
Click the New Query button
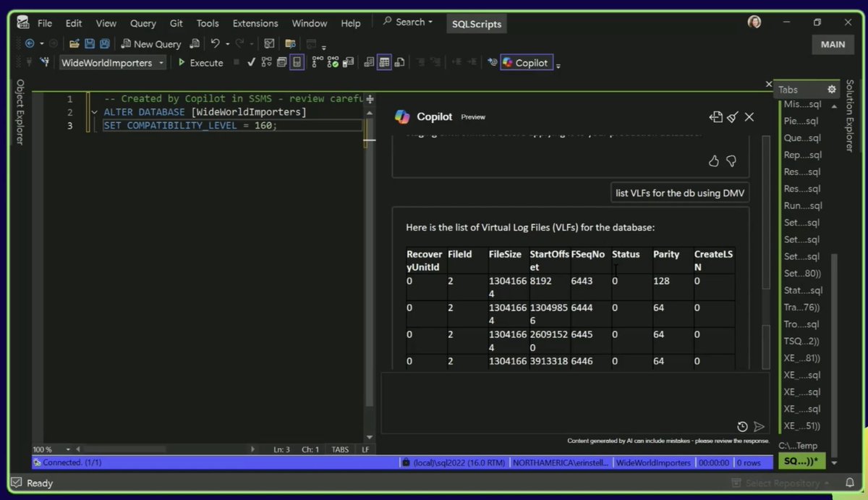click(150, 44)
